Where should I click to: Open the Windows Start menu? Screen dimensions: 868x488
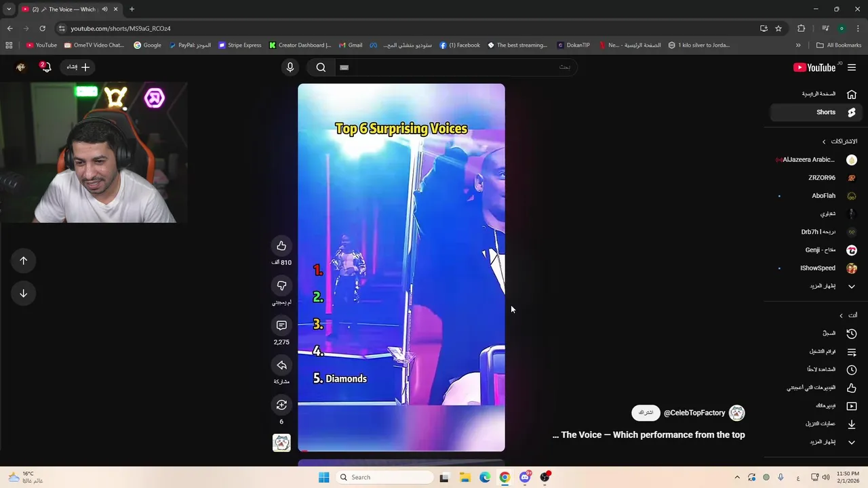point(323,477)
